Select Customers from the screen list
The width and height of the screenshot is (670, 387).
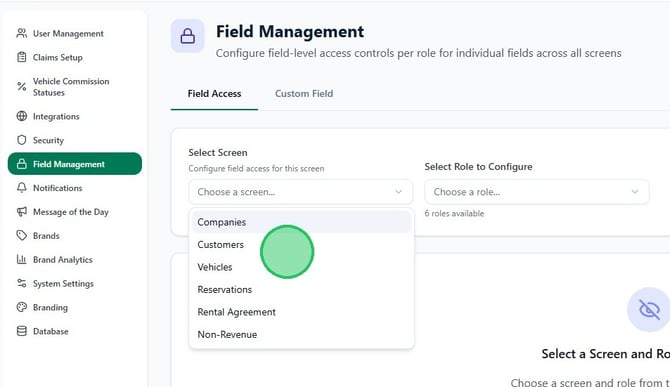301,245
